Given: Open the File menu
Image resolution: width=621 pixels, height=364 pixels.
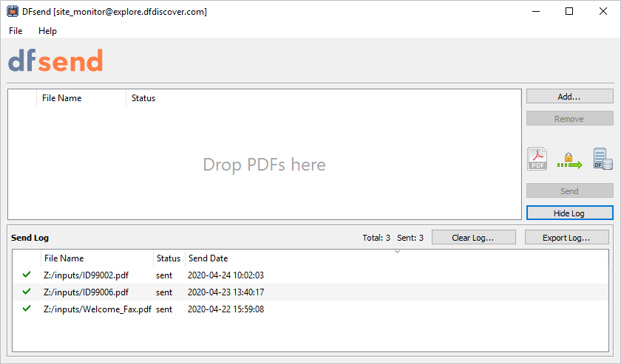Looking at the screenshot, I should 16,31.
